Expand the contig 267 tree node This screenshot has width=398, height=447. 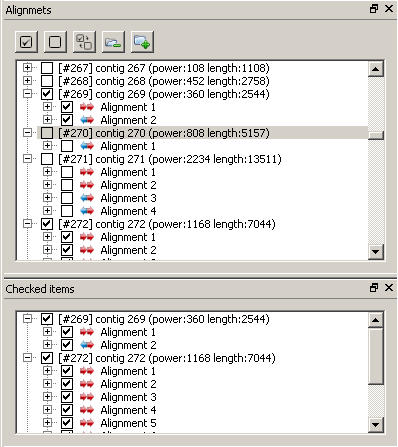coord(27,68)
